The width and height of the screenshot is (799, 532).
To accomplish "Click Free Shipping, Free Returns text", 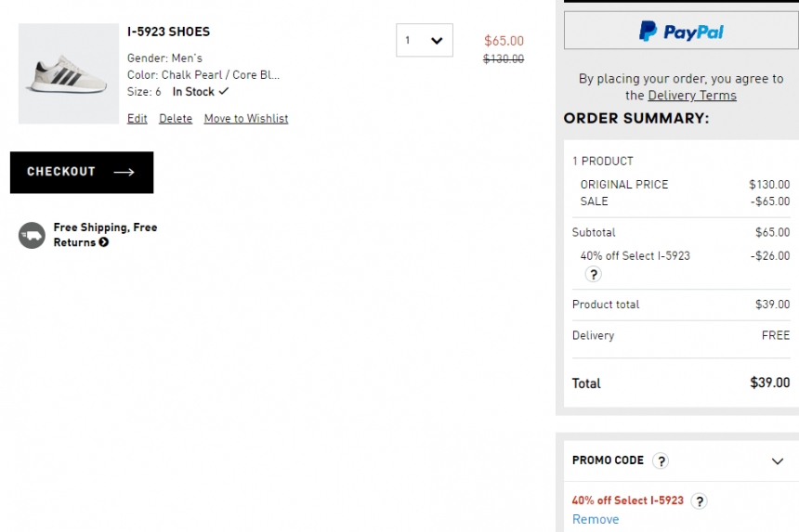I will coord(106,235).
